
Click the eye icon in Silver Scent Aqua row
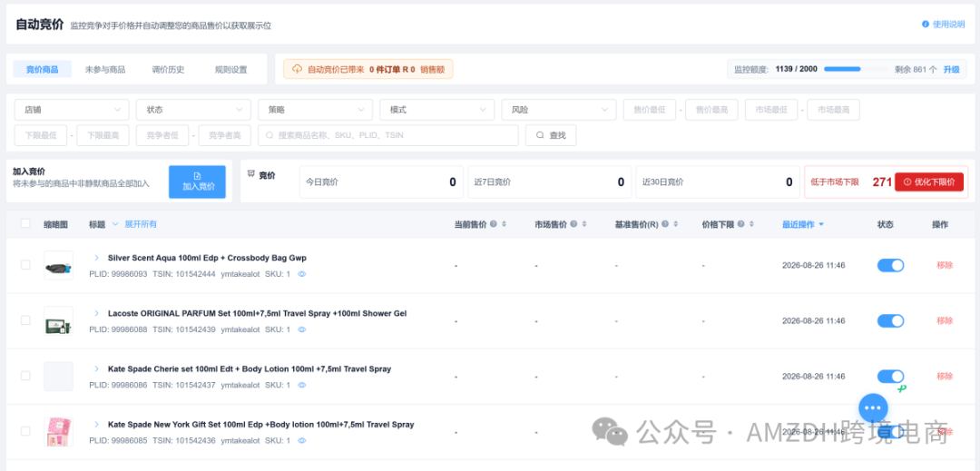pyautogui.click(x=302, y=274)
